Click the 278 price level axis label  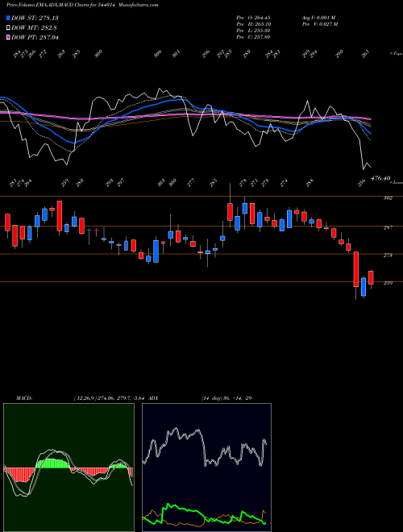[x=388, y=256]
